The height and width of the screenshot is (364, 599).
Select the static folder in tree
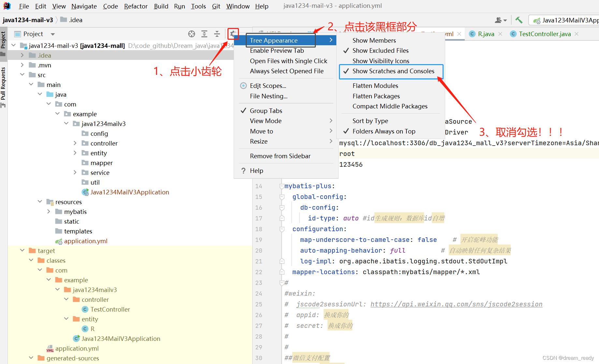click(x=67, y=221)
